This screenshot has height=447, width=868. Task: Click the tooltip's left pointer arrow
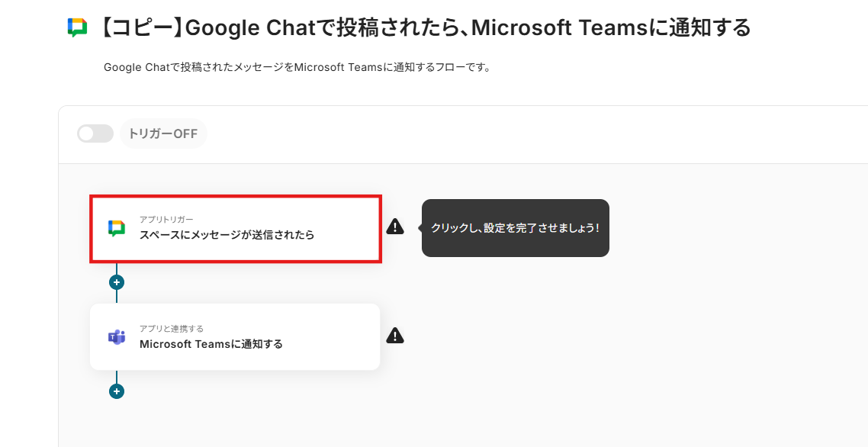[x=420, y=228]
